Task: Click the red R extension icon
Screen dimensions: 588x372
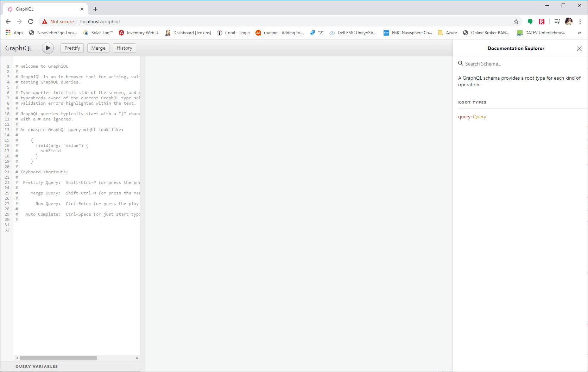Action: pyautogui.click(x=542, y=21)
